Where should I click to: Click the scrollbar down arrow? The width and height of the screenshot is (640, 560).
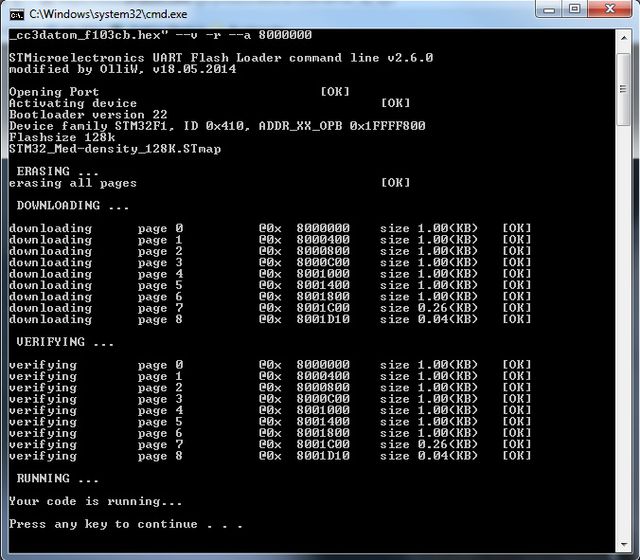pos(624,544)
